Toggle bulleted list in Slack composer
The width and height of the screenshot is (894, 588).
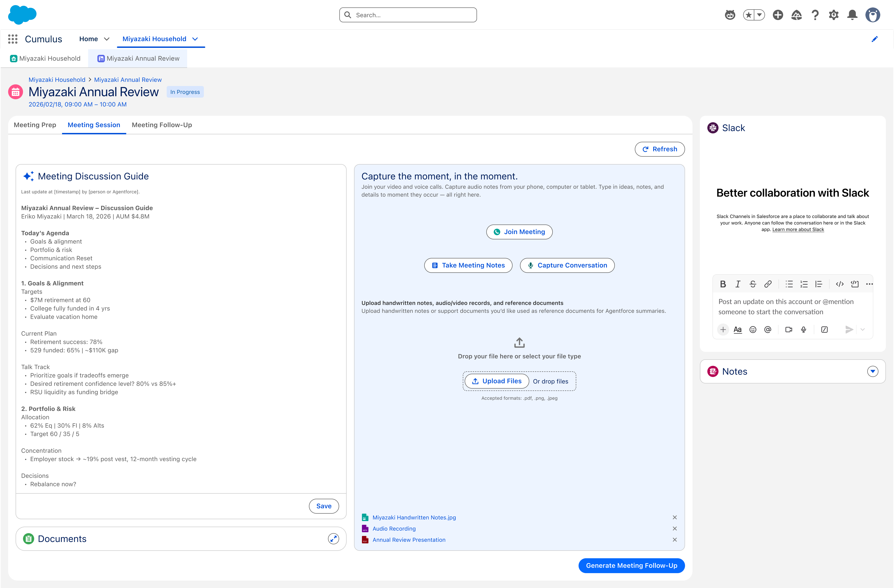pos(789,284)
